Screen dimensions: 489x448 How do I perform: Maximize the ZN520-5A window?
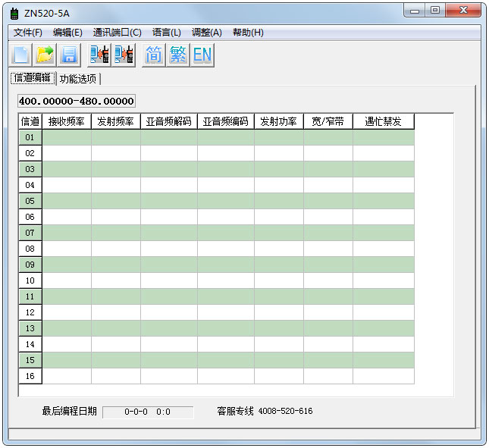click(435, 11)
